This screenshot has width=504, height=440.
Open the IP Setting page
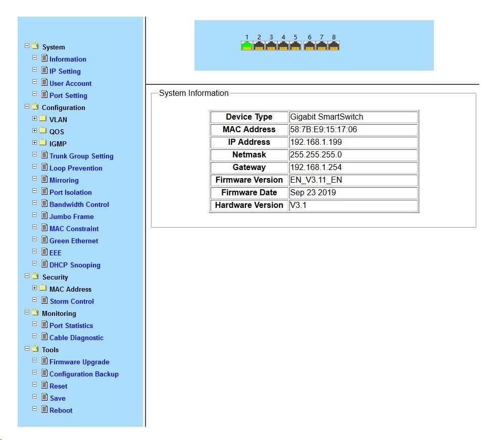pyautogui.click(x=65, y=71)
